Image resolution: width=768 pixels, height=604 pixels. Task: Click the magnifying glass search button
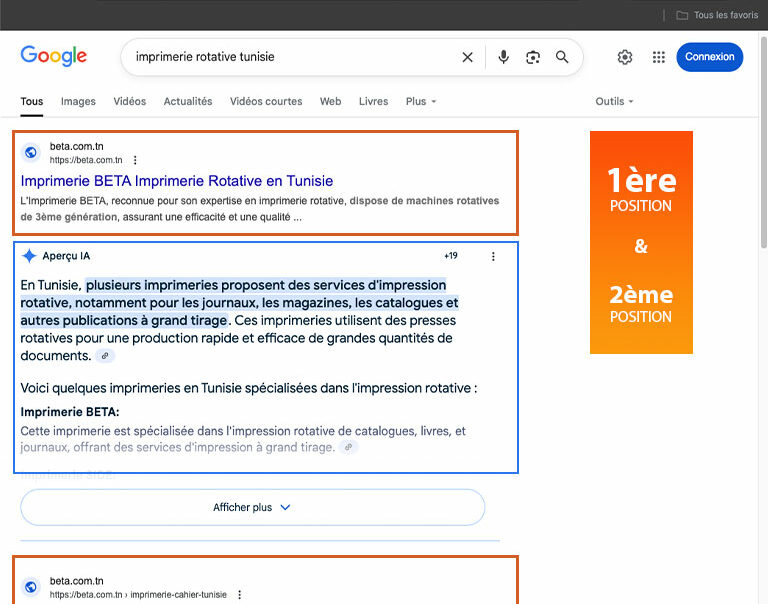(563, 57)
